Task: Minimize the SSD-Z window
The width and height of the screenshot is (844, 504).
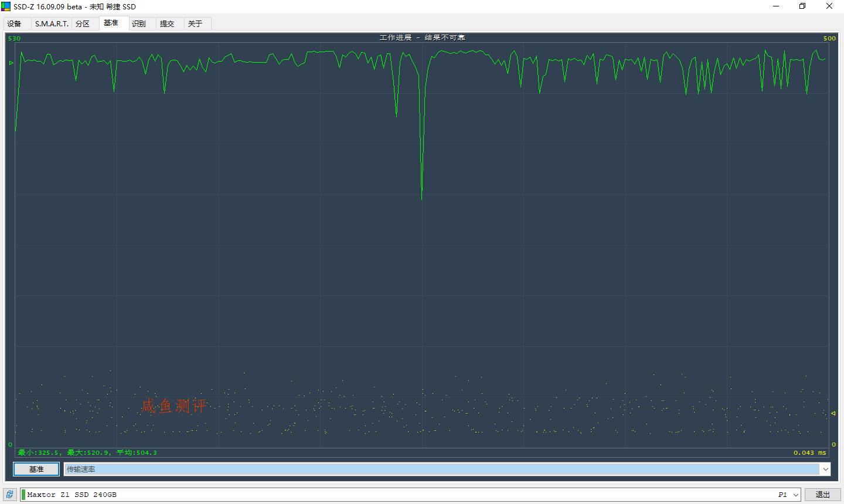Action: tap(776, 6)
